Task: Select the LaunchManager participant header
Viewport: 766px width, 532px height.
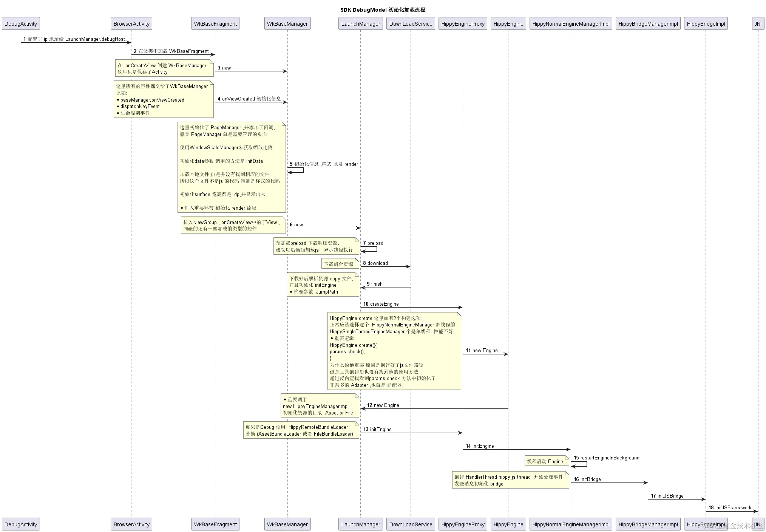Action: coord(360,23)
